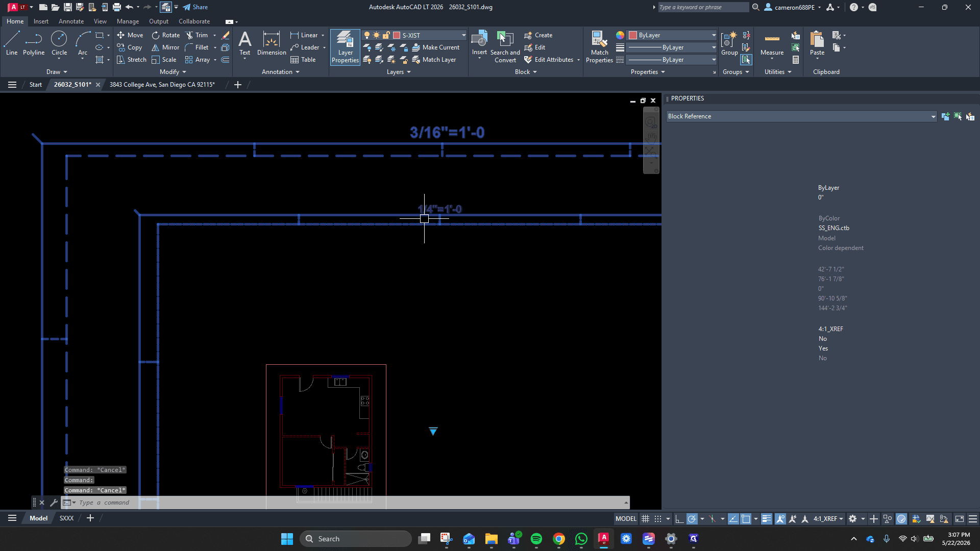Toggle object snap in status bar
This screenshot has height=551, width=980.
point(746,519)
